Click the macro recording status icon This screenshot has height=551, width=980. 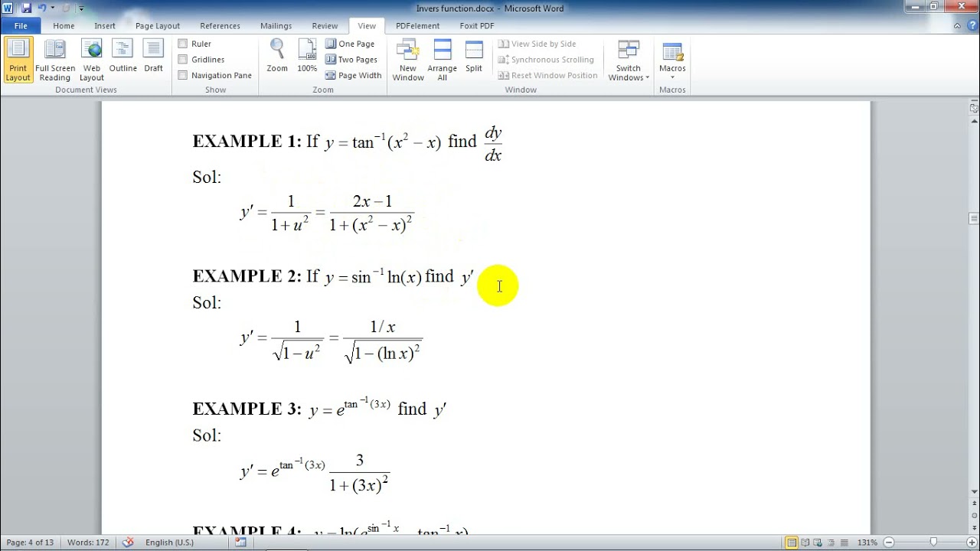(241, 543)
